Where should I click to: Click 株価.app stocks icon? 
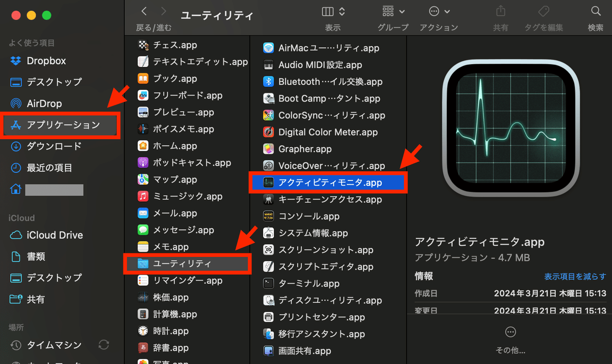pyautogui.click(x=143, y=297)
